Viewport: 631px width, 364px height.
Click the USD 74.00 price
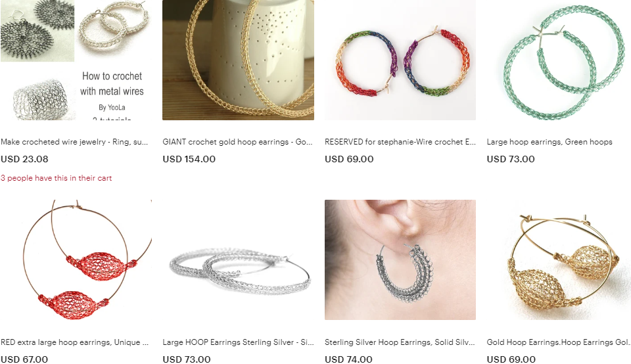pyautogui.click(x=348, y=359)
